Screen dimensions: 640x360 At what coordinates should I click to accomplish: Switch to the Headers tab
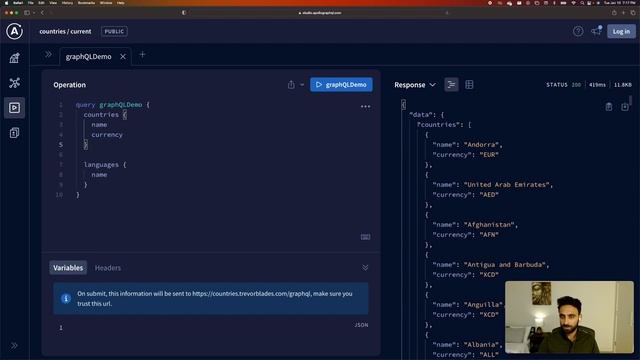(x=108, y=268)
